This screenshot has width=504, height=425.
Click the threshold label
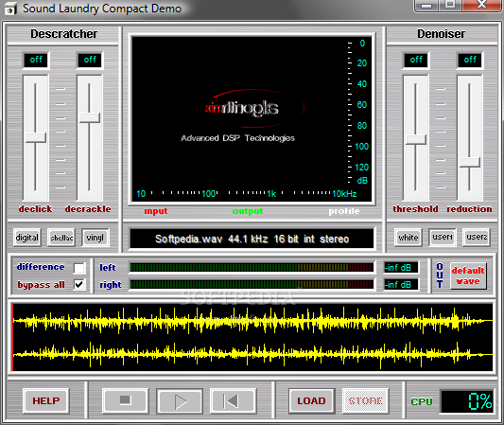click(x=415, y=209)
